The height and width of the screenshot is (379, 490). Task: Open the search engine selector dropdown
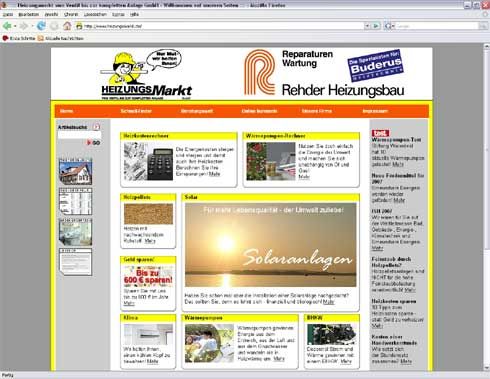coord(389,26)
